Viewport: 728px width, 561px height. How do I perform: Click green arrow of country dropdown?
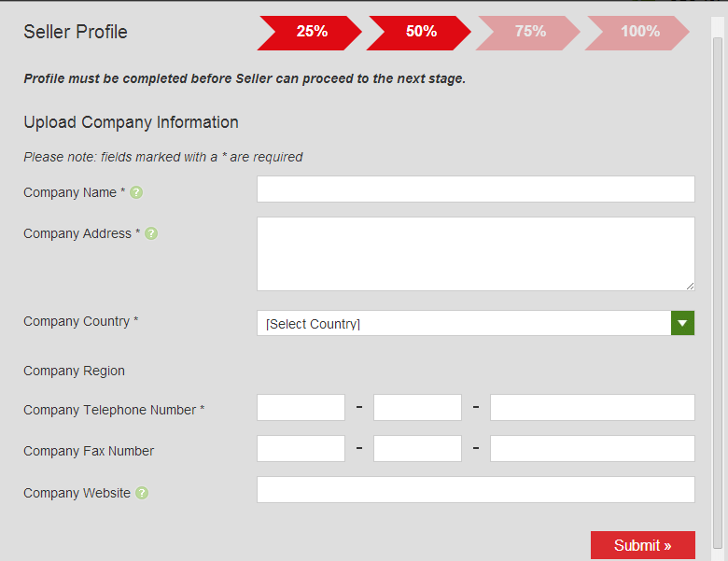tap(683, 324)
